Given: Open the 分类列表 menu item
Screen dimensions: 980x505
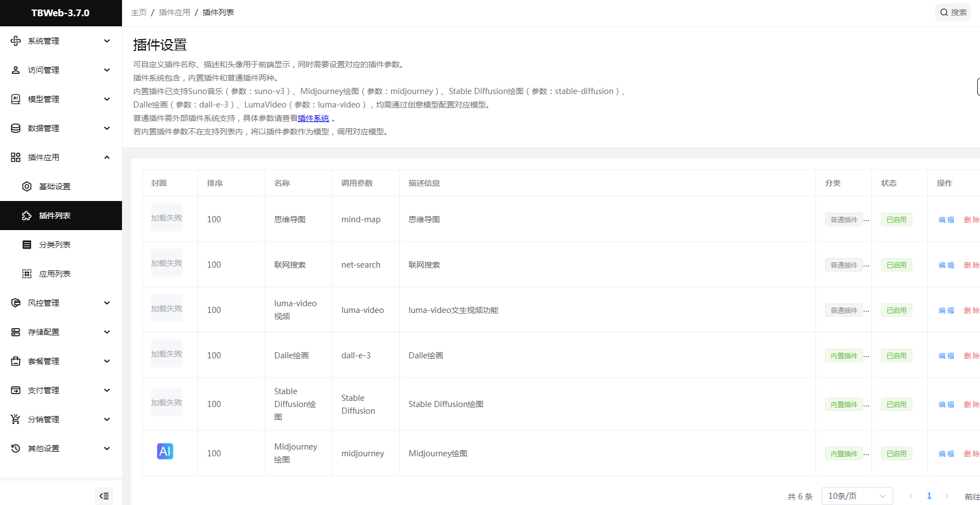Looking at the screenshot, I should (x=61, y=245).
